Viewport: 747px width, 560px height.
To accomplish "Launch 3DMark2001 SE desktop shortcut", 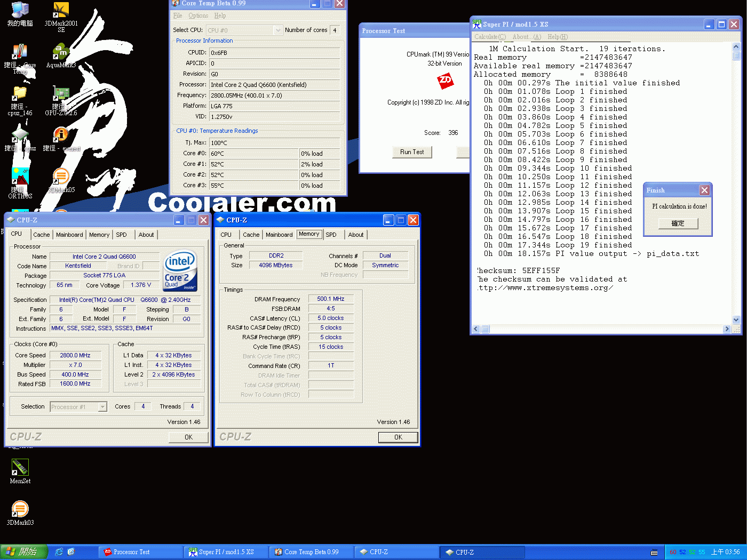I will pos(61,17).
